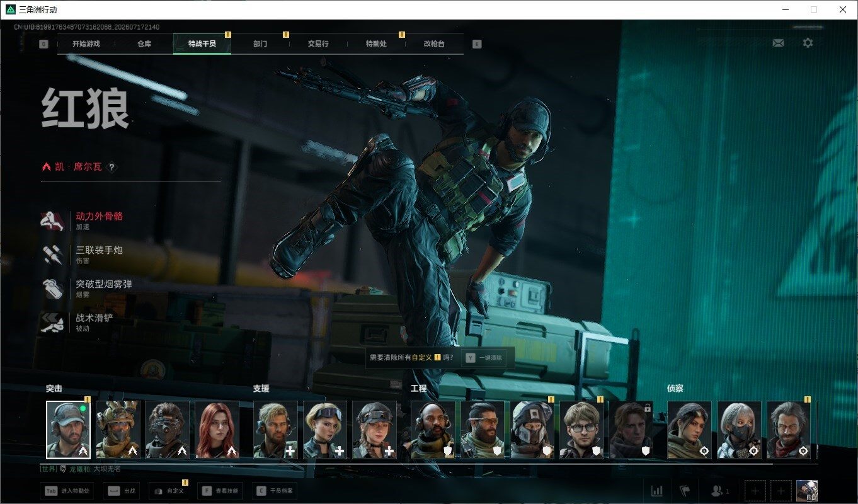Select the silver-haired masked recon operator
The height and width of the screenshot is (504, 858).
[x=739, y=430]
